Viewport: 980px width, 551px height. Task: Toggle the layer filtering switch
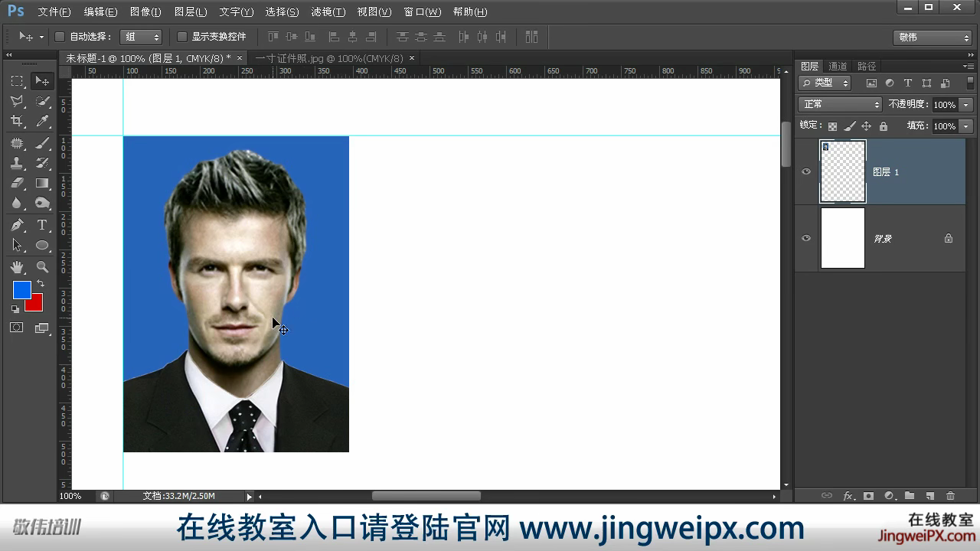[x=969, y=83]
